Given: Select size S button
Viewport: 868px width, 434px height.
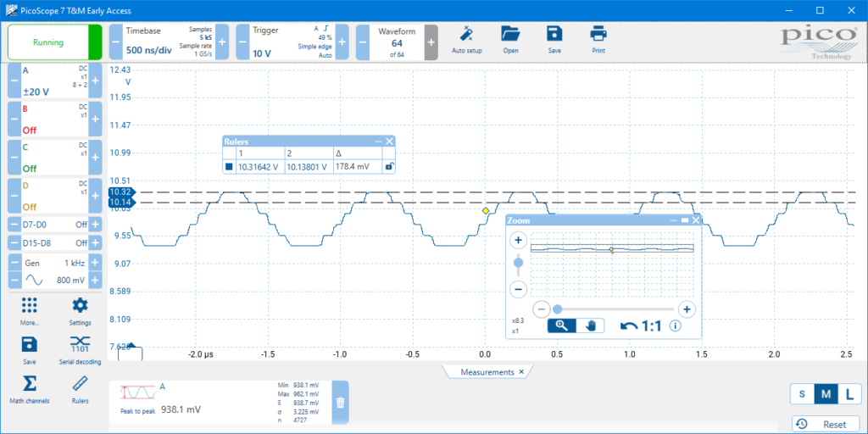Looking at the screenshot, I should click(x=802, y=395).
